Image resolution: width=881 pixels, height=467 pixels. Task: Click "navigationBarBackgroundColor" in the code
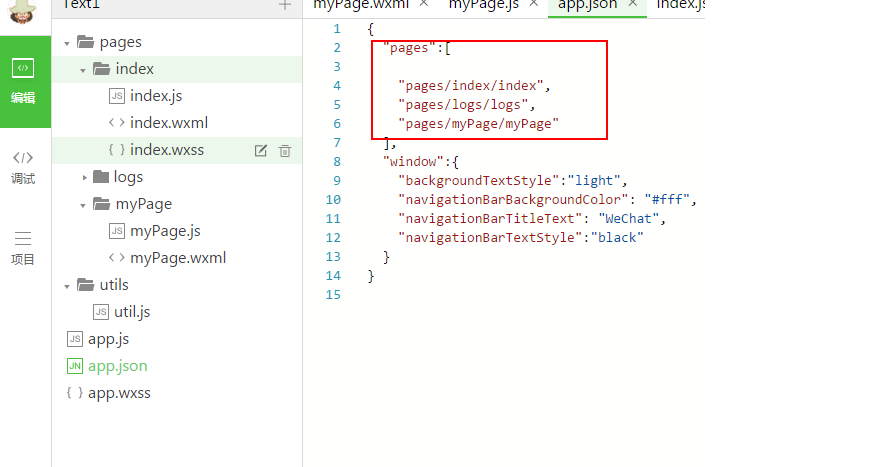tap(513, 200)
